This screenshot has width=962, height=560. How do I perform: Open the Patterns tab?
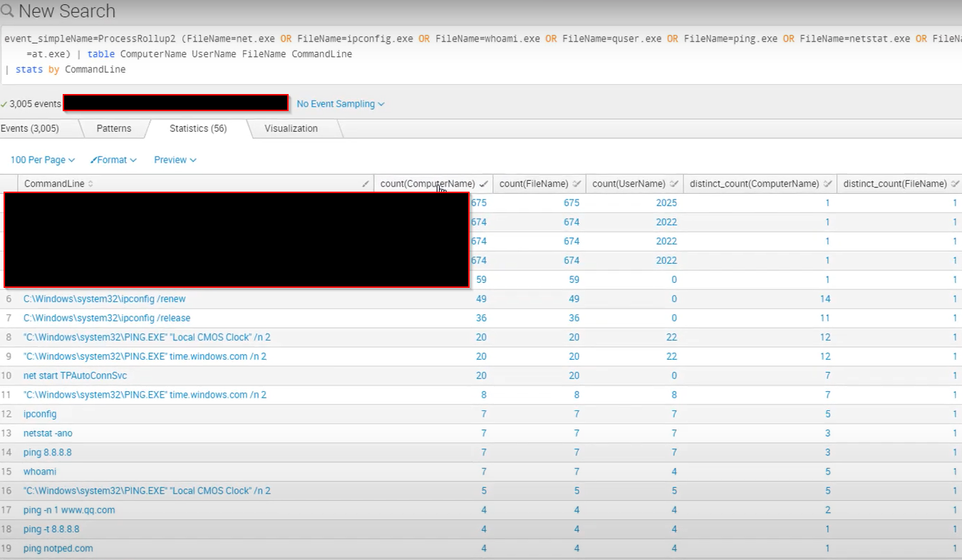coord(113,128)
